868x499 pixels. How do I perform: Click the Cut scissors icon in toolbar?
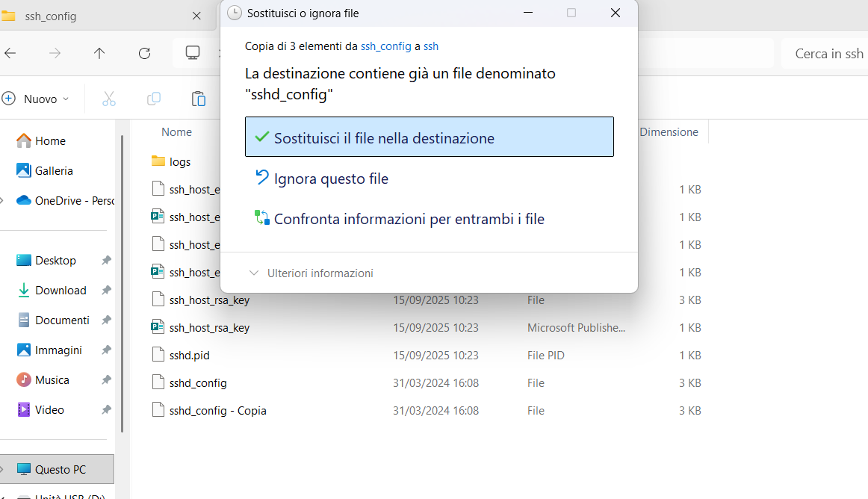[x=109, y=99]
